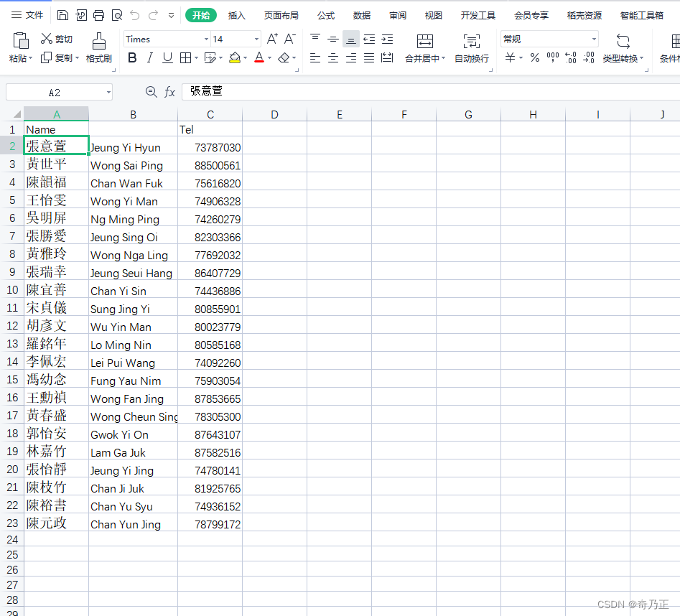Increase the indent level

tap(387, 39)
